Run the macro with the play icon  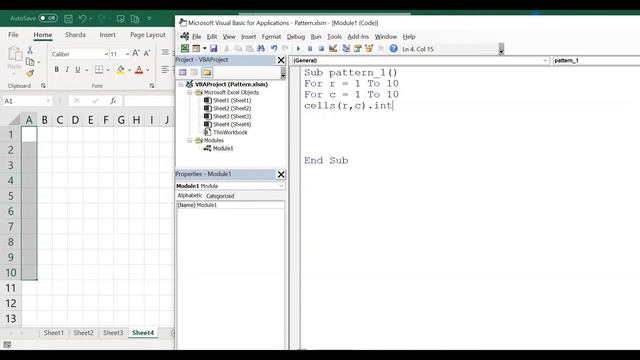click(x=298, y=49)
